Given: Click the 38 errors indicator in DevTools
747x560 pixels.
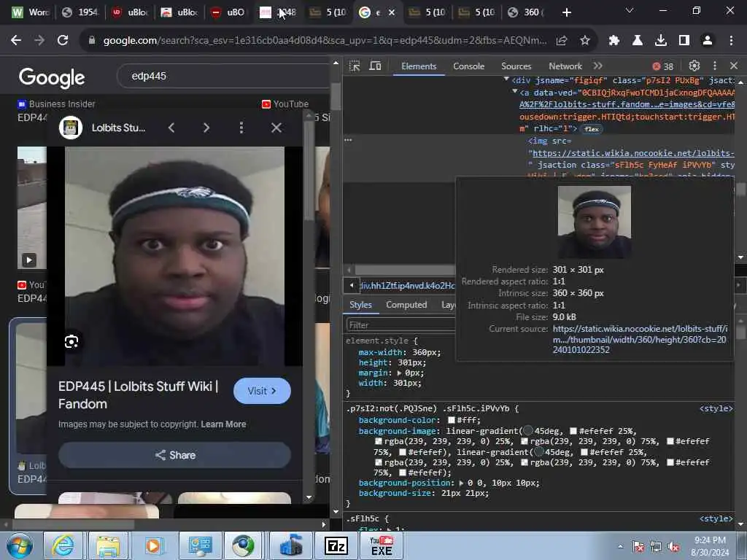Looking at the screenshot, I should [662, 66].
